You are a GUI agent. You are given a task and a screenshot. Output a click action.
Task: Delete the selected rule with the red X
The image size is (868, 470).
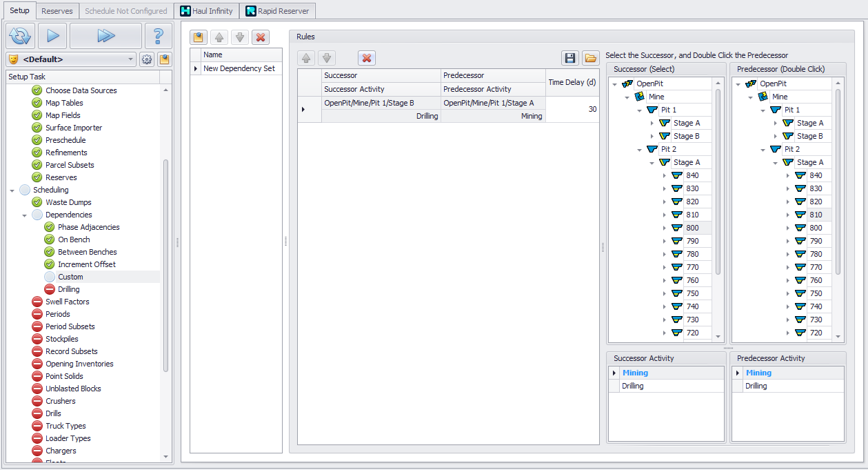tap(367, 58)
